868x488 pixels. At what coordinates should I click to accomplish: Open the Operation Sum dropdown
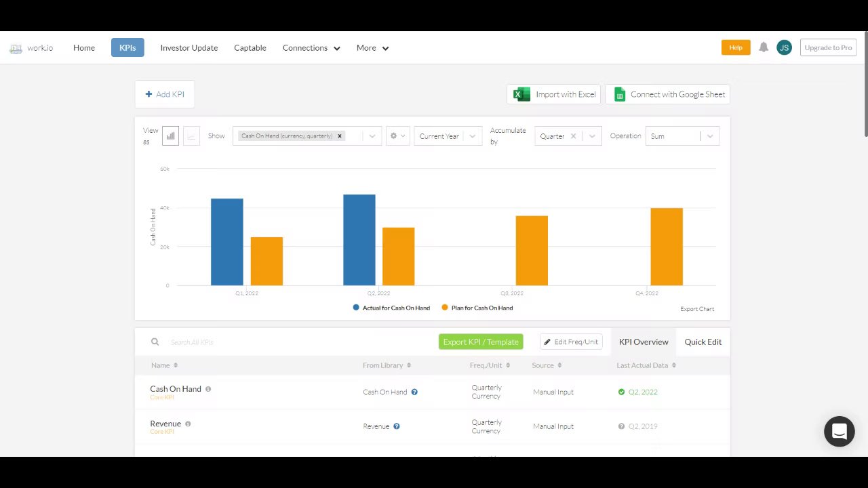pyautogui.click(x=682, y=136)
